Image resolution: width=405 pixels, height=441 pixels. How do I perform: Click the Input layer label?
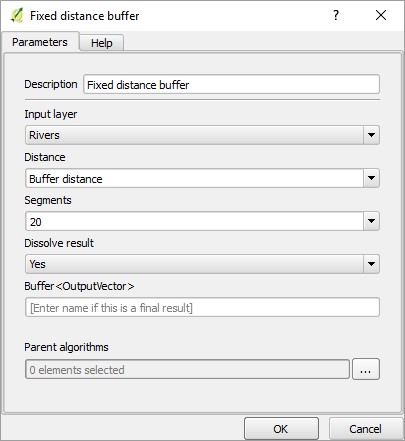coord(51,114)
